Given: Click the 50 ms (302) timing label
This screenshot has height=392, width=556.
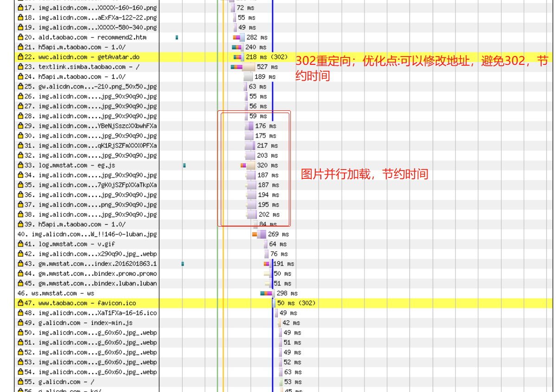Looking at the screenshot, I should [x=296, y=303].
